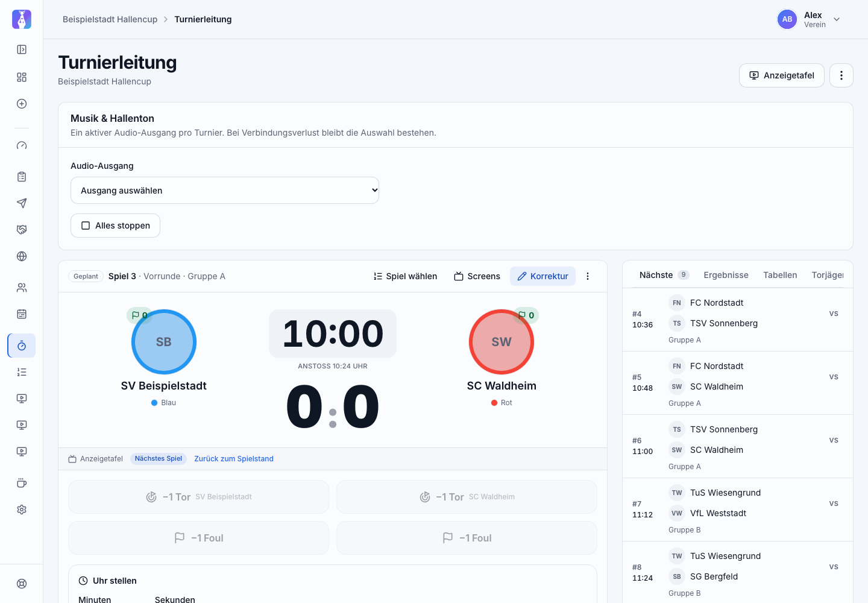
Task: Toggle the Korrektur correction mode
Action: click(x=542, y=276)
